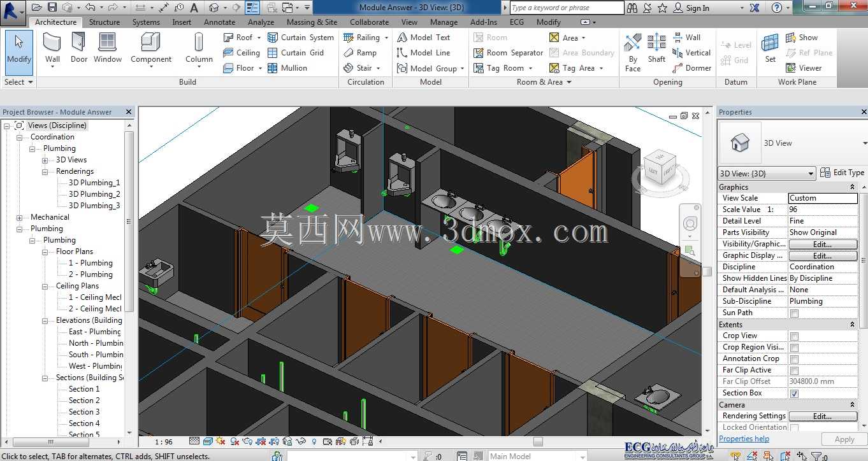Image resolution: width=868 pixels, height=461 pixels.
Task: Click the Project Browser vertical scrollbar
Action: pos(129,221)
